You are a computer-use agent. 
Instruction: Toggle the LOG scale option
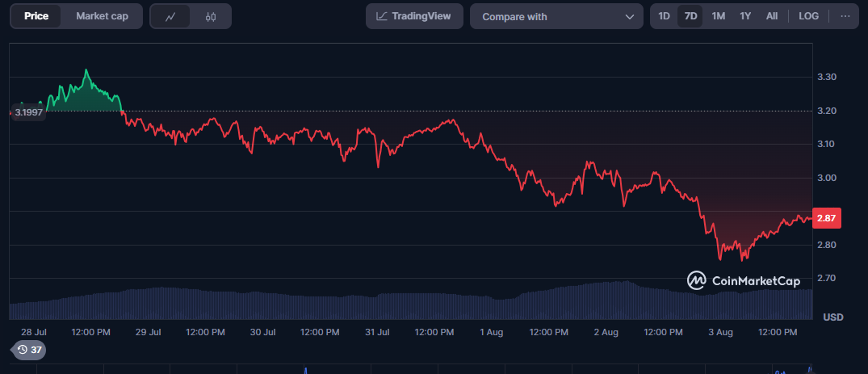pyautogui.click(x=808, y=16)
